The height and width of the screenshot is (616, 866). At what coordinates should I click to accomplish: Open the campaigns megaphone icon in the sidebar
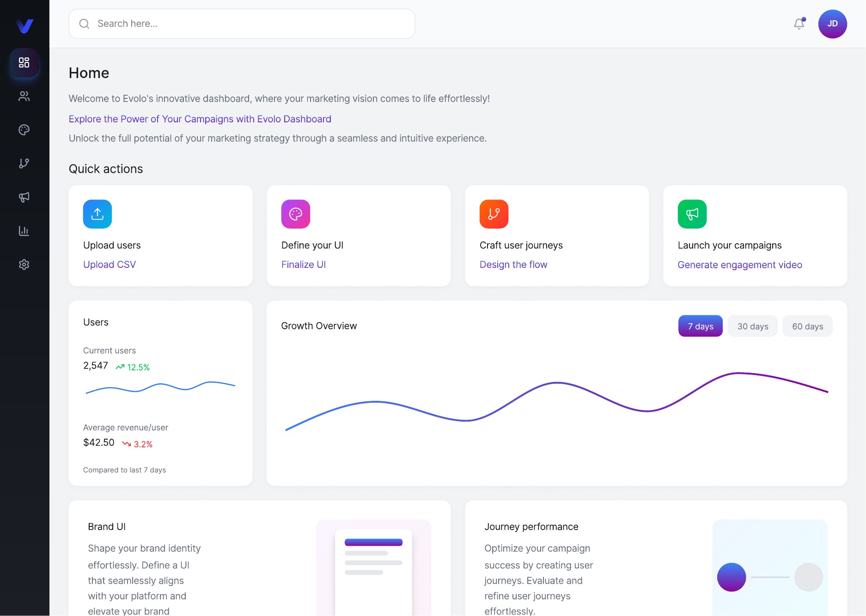pyautogui.click(x=24, y=197)
